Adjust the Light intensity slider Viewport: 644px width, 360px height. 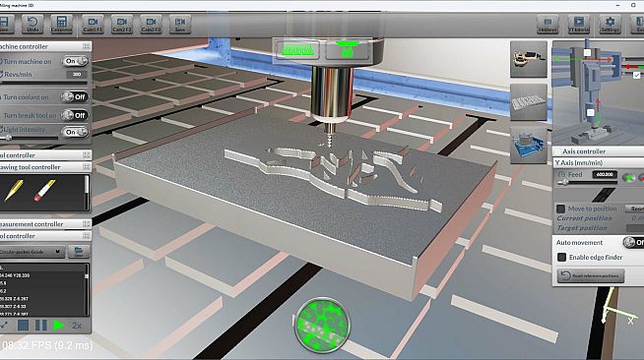(29, 138)
